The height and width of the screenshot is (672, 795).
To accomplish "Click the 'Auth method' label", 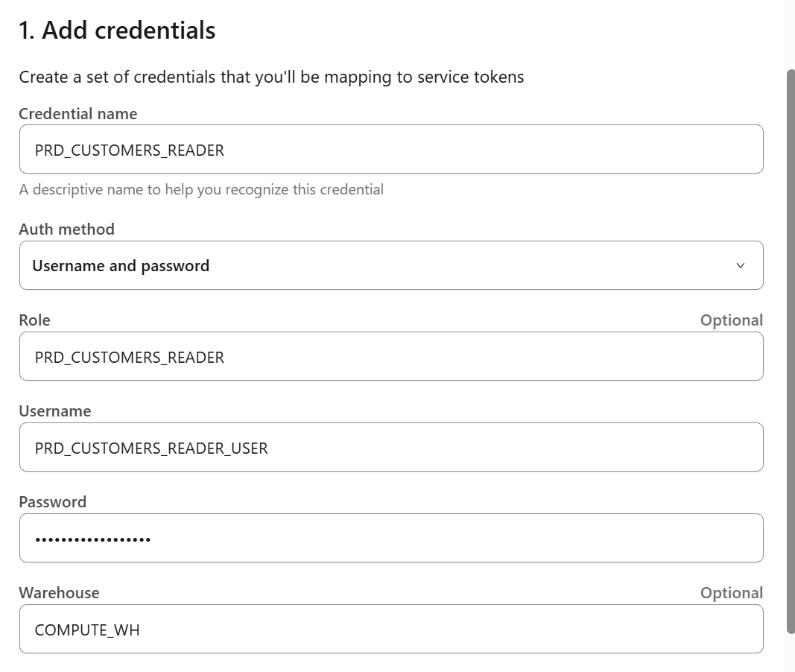I will (67, 229).
